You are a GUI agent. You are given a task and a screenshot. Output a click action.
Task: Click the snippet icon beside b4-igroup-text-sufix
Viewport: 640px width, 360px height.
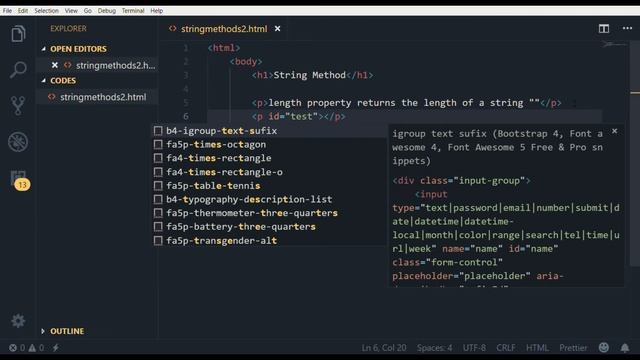click(158, 131)
